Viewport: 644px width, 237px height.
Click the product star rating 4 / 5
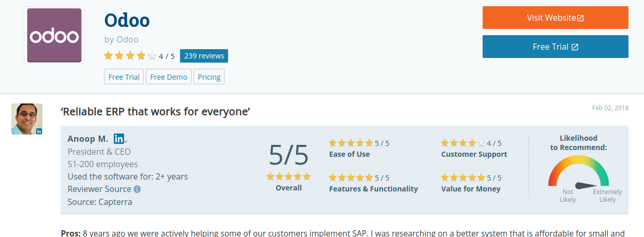click(139, 56)
